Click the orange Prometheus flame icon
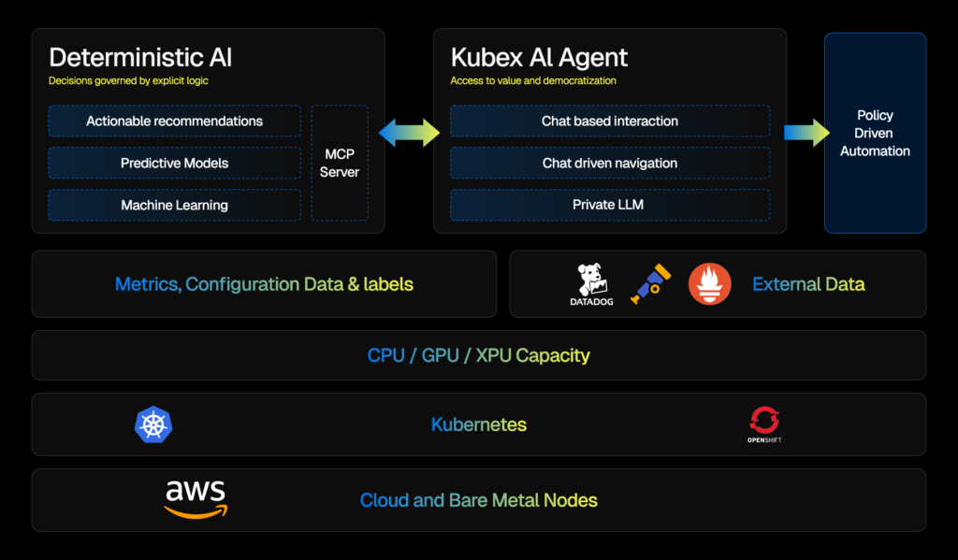Screen dimensions: 958x560 pos(709,283)
